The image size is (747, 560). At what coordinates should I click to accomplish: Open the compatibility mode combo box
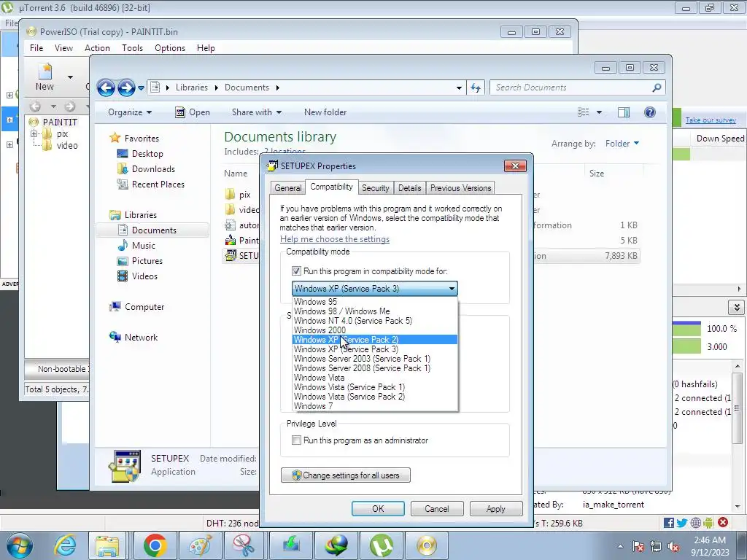[374, 289]
